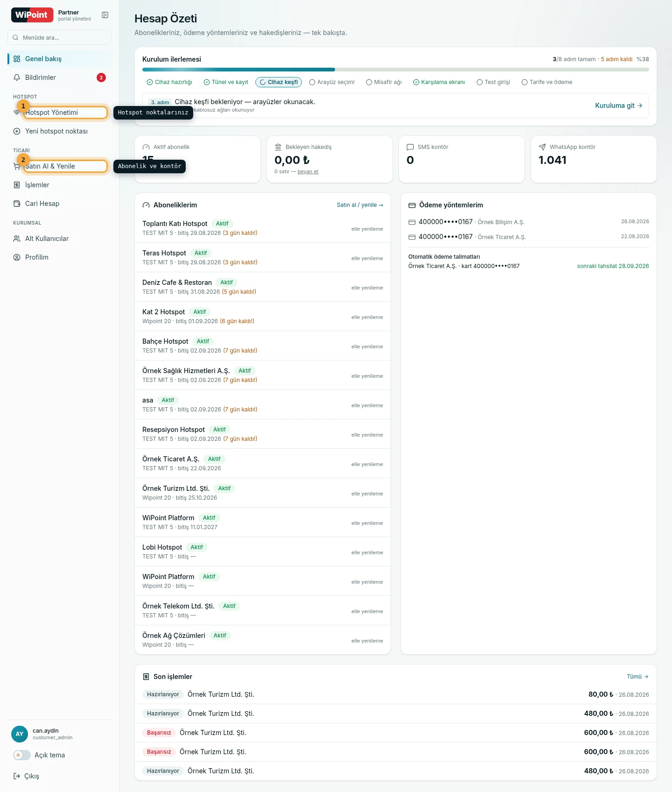Click the 80,00 ₺ transaction amount
The image size is (672, 792).
601,694
